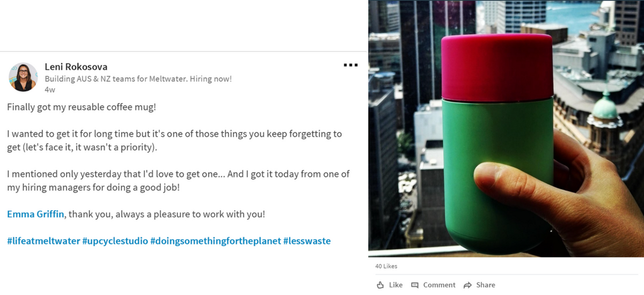Click the Meltwater hiring headline text
The height and width of the screenshot is (295, 644).
point(138,79)
